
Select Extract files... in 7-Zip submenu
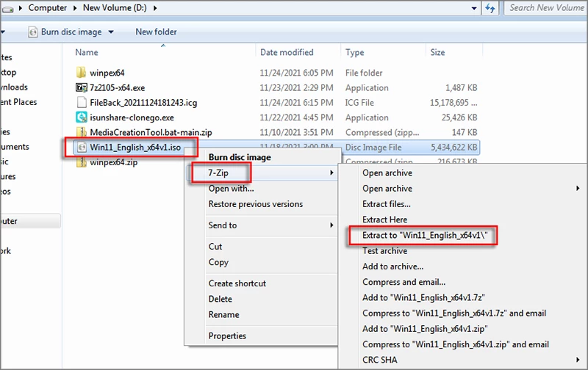[x=387, y=204]
